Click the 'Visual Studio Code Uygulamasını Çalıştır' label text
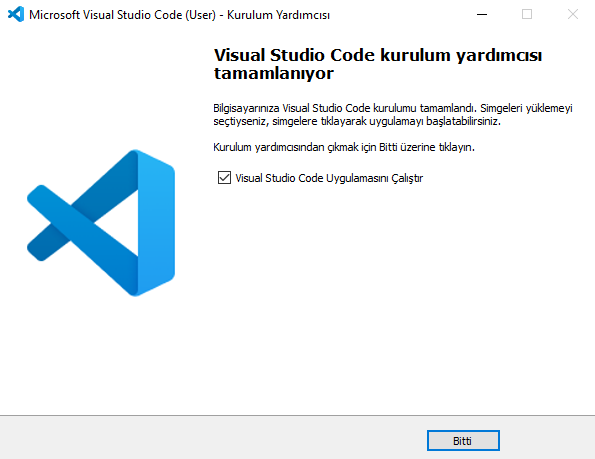Image resolution: width=595 pixels, height=459 pixels. [x=329, y=178]
